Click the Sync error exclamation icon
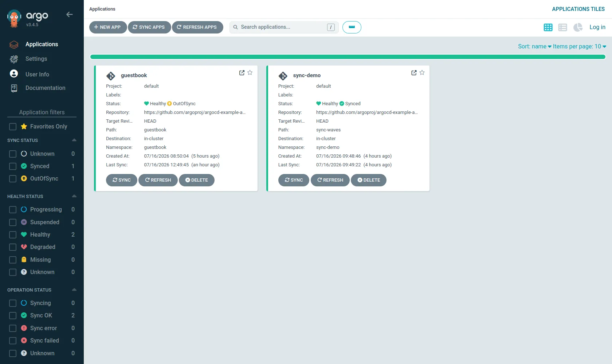This screenshot has width=612, height=364. click(x=24, y=328)
